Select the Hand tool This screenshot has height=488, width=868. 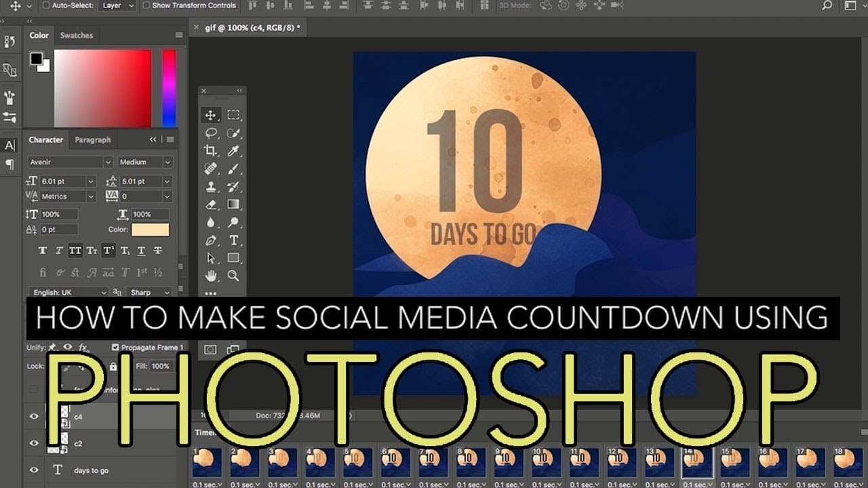coord(211,275)
